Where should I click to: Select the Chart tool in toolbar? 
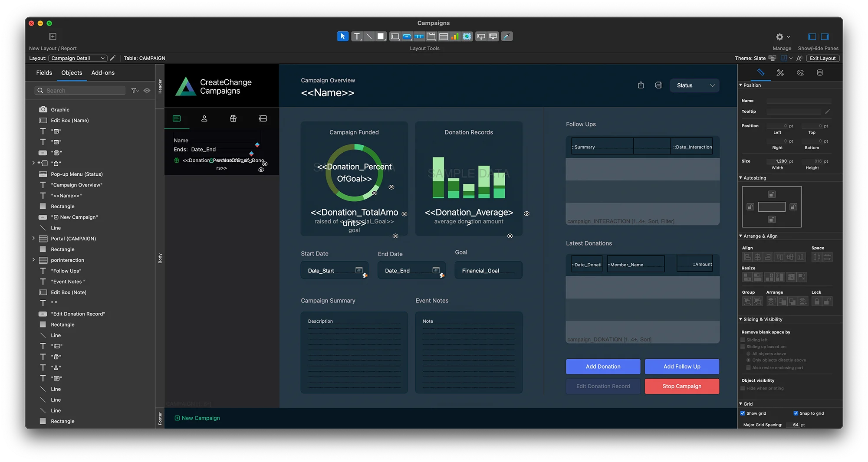(455, 36)
